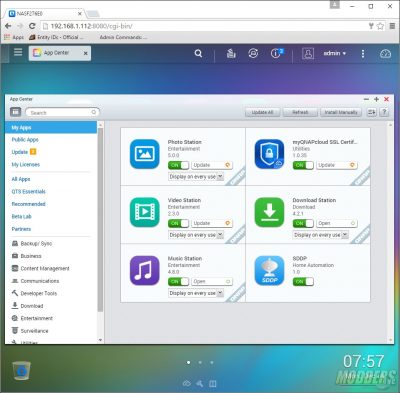Click the Photo Station app icon

[x=145, y=154]
